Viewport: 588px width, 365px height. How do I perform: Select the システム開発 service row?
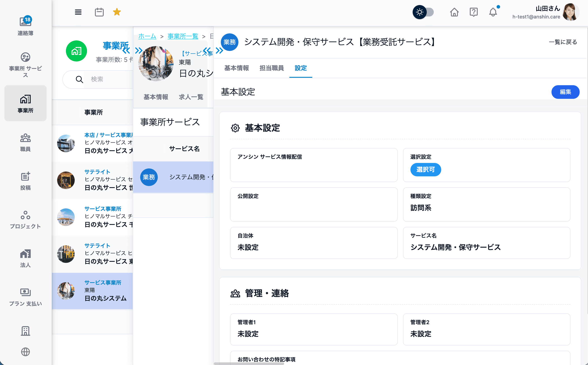(x=173, y=177)
